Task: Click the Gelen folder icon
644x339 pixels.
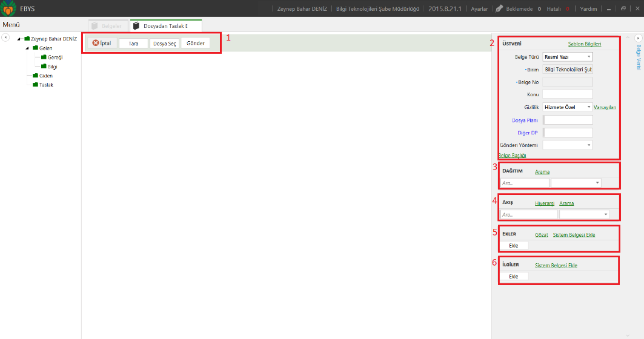Action: 35,48
